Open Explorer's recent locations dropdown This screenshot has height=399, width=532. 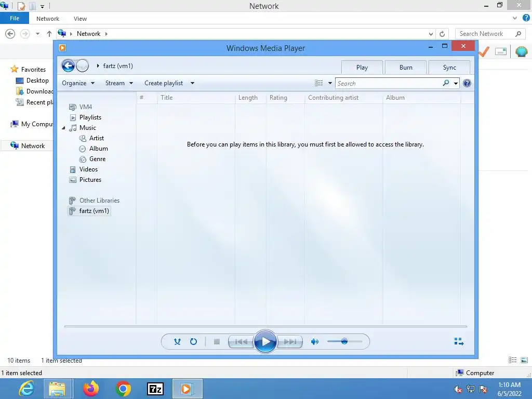(37, 34)
